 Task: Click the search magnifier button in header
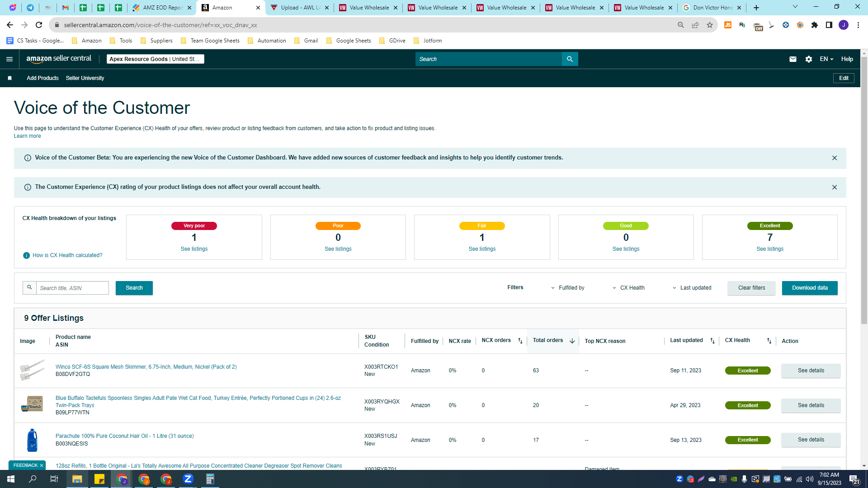pyautogui.click(x=570, y=59)
